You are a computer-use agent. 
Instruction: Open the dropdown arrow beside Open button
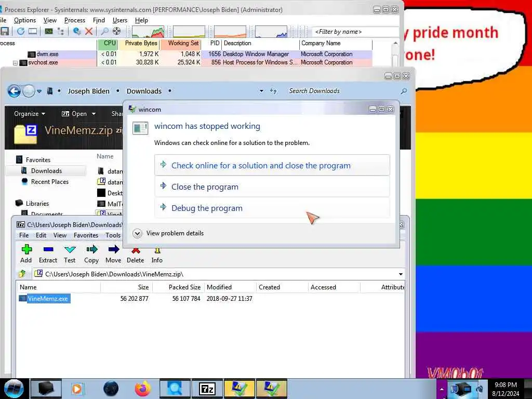coord(94,114)
